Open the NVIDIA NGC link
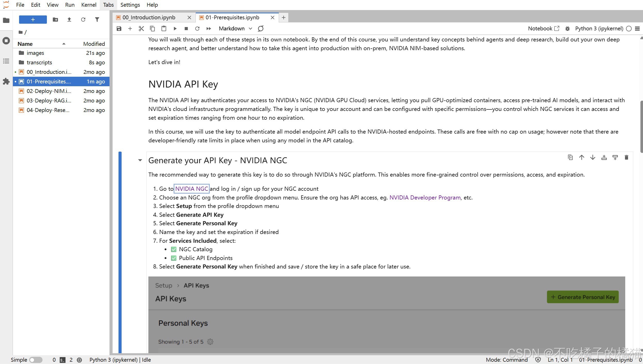The image size is (643, 364). (191, 189)
